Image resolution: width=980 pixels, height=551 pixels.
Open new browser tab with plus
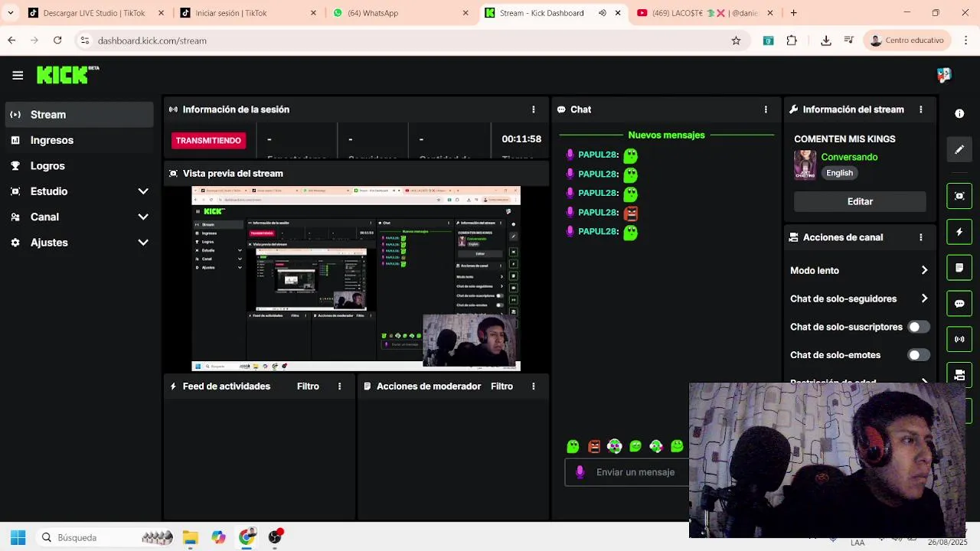point(794,13)
